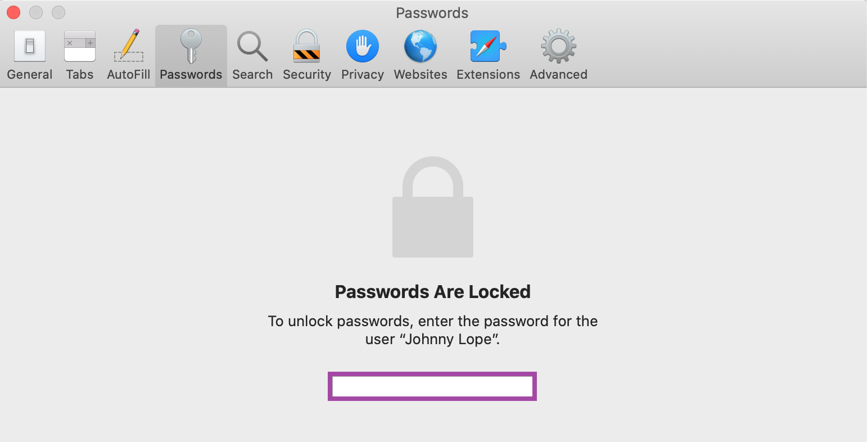Open the Privacy hand icon

tap(363, 46)
